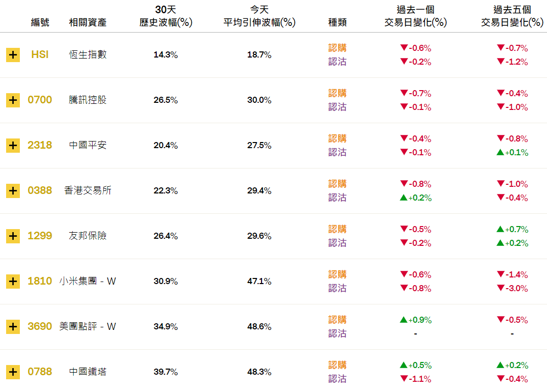Viewport: 547px width, 392px height.
Task: Click plus icon beside 3690
Action: pyautogui.click(x=13, y=327)
